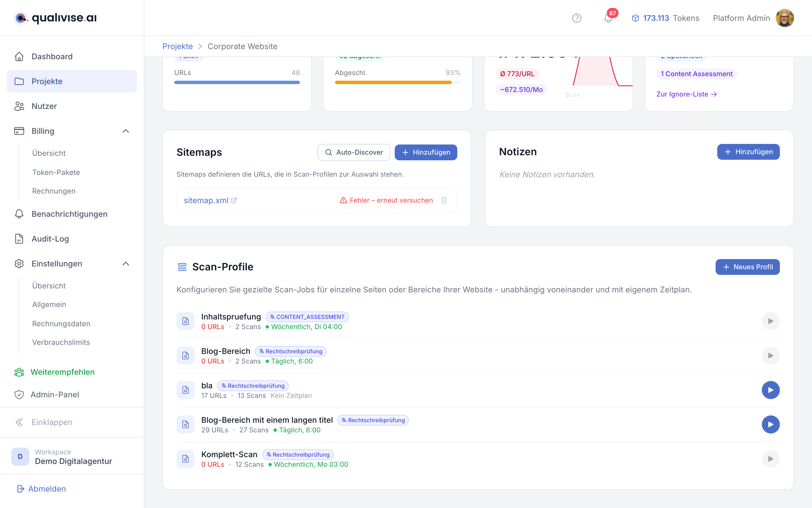This screenshot has height=508, width=812.
Task: Click the Nutzer people icon
Action: [19, 106]
